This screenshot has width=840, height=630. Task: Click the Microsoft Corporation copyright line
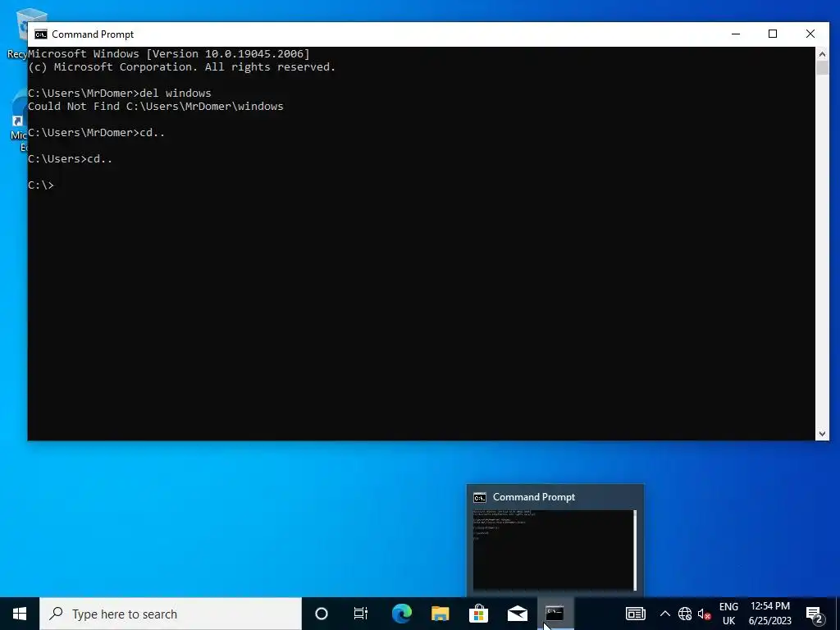(x=181, y=67)
